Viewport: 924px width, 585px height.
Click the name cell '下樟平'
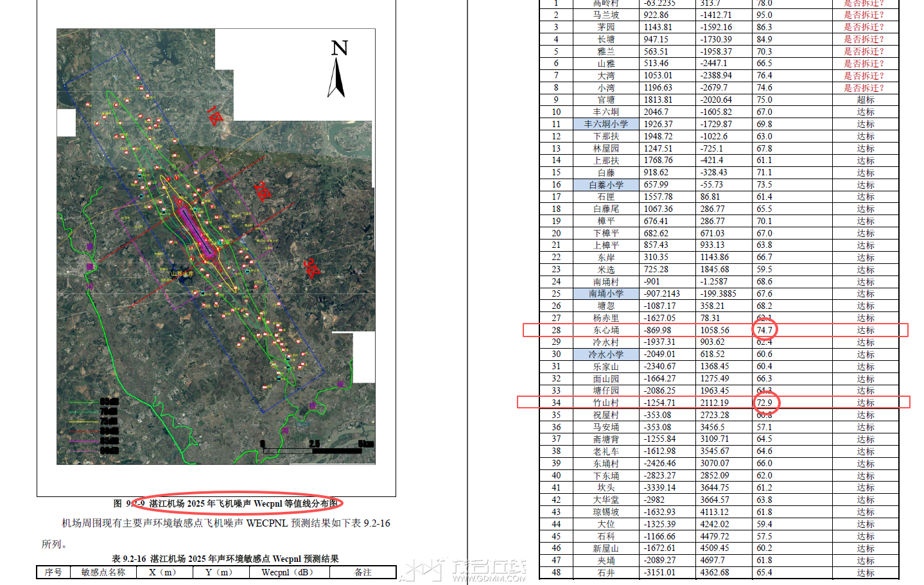coord(606,233)
